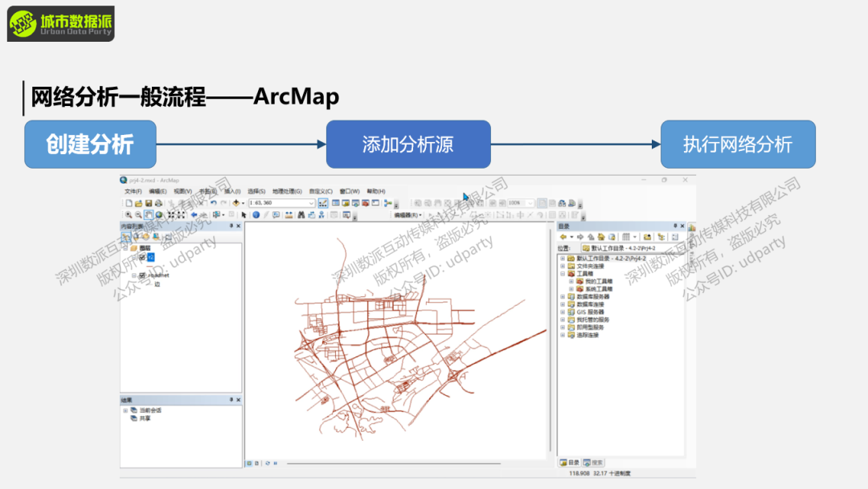Select the Pan hand tool

(149, 215)
